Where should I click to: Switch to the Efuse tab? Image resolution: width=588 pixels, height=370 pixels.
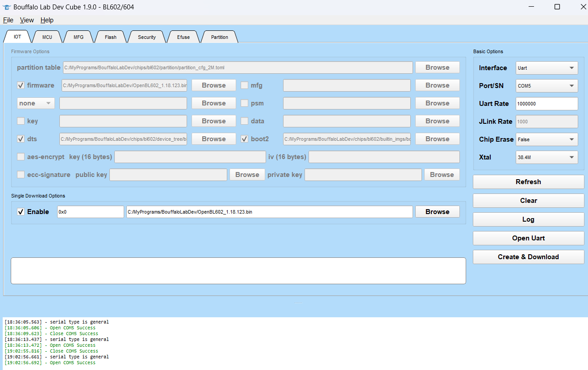183,37
